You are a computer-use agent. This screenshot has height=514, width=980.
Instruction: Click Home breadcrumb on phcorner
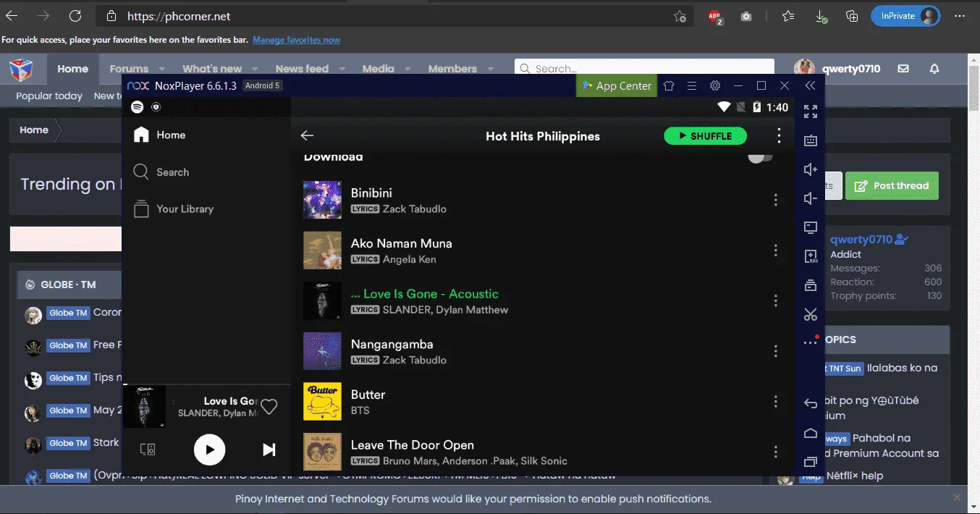coord(34,130)
